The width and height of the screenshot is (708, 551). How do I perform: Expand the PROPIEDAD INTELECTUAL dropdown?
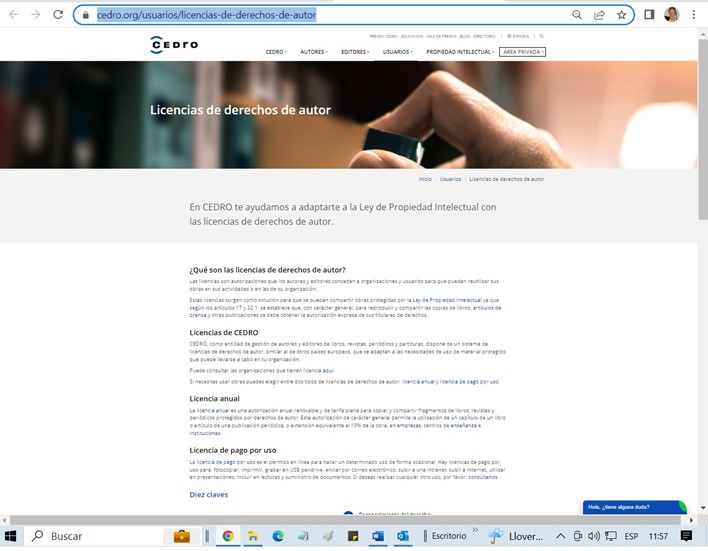click(x=460, y=52)
